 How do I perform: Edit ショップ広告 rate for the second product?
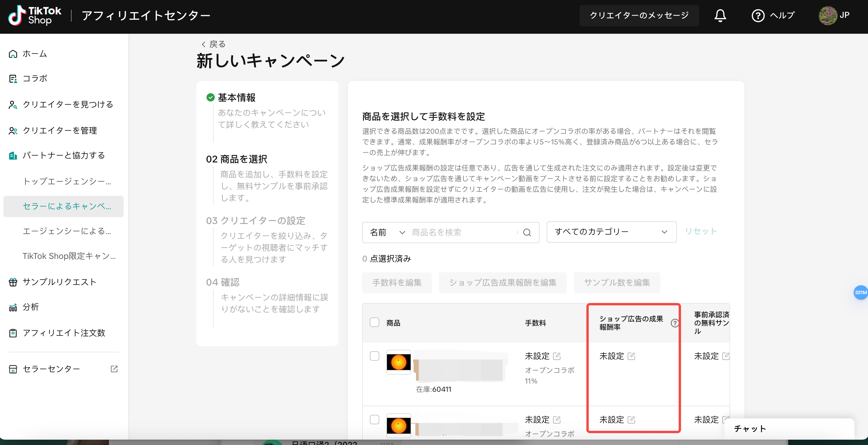point(631,420)
